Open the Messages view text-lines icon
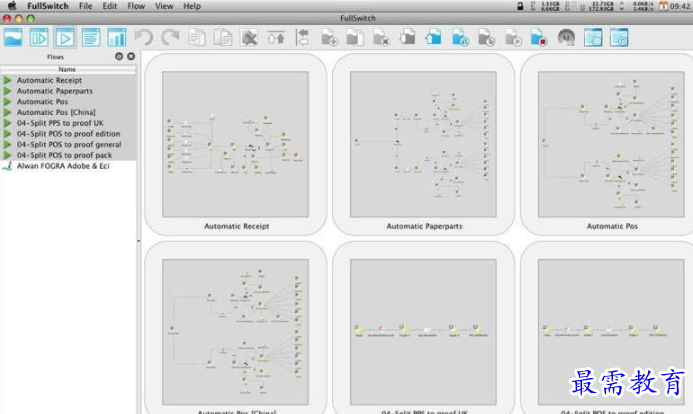 91,38
